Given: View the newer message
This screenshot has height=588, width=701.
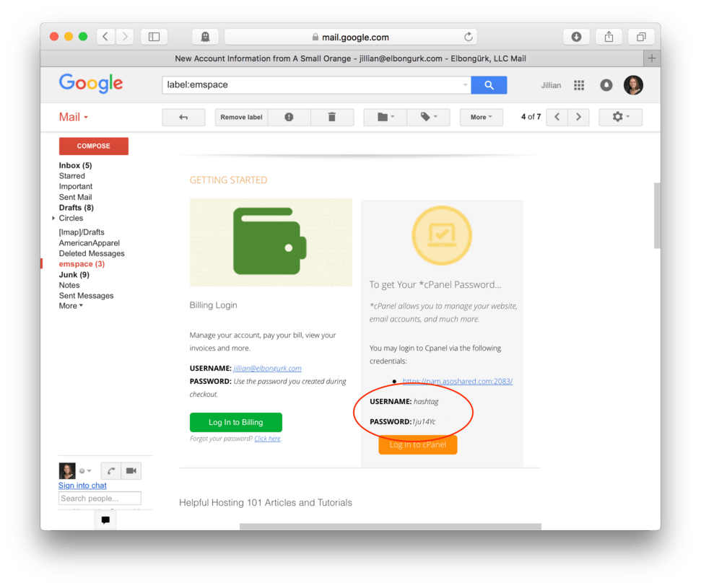Looking at the screenshot, I should [557, 117].
